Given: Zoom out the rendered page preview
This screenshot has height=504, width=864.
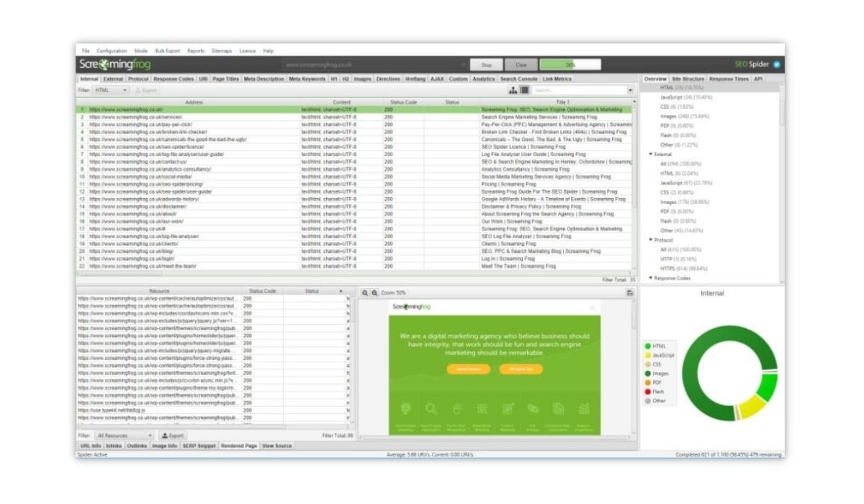Looking at the screenshot, I should (x=365, y=293).
